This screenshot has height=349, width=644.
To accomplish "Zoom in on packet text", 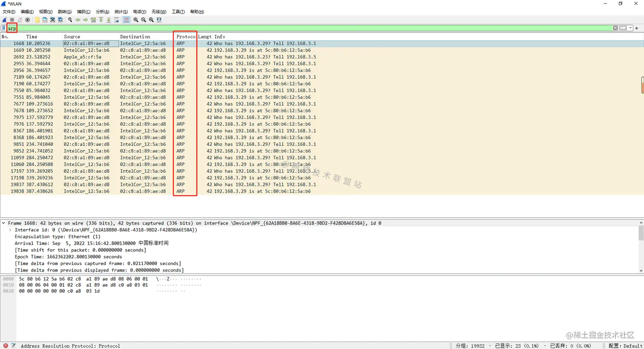I will (136, 20).
